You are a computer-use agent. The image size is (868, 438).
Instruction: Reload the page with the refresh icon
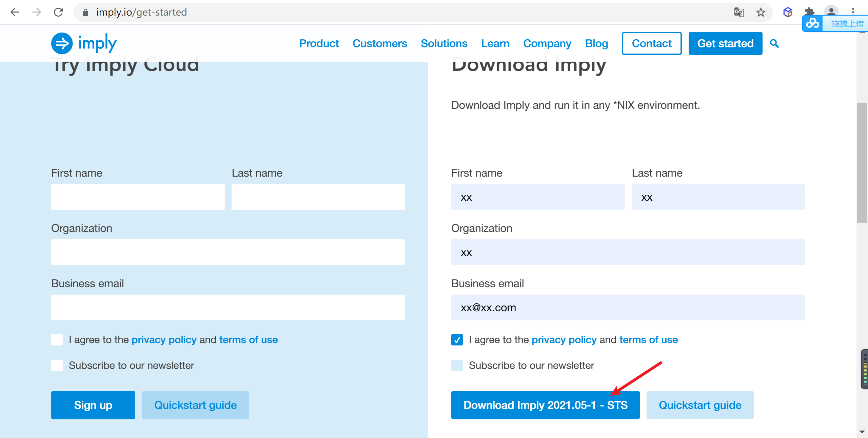[x=58, y=12]
